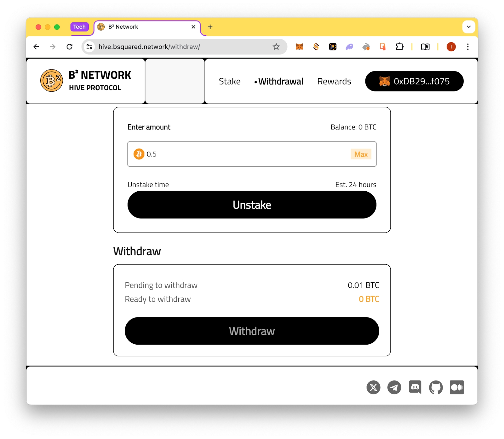504x439 pixels.
Task: Close the B² Network tab
Action: tap(193, 27)
